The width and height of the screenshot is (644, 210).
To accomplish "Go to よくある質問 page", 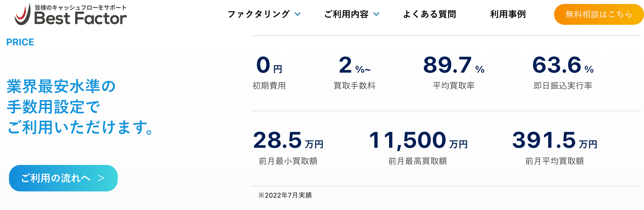I will pos(429,14).
